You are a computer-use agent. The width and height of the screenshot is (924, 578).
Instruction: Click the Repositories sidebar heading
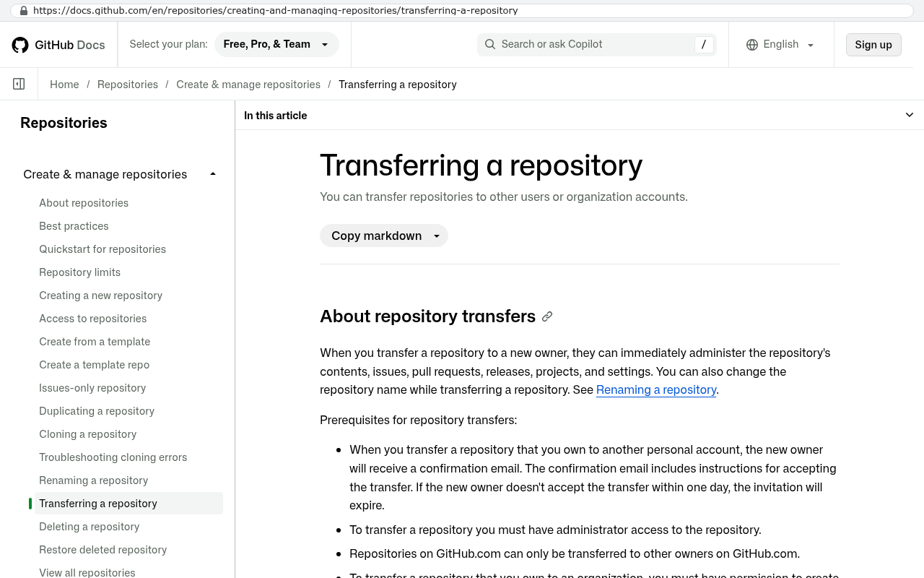(64, 123)
